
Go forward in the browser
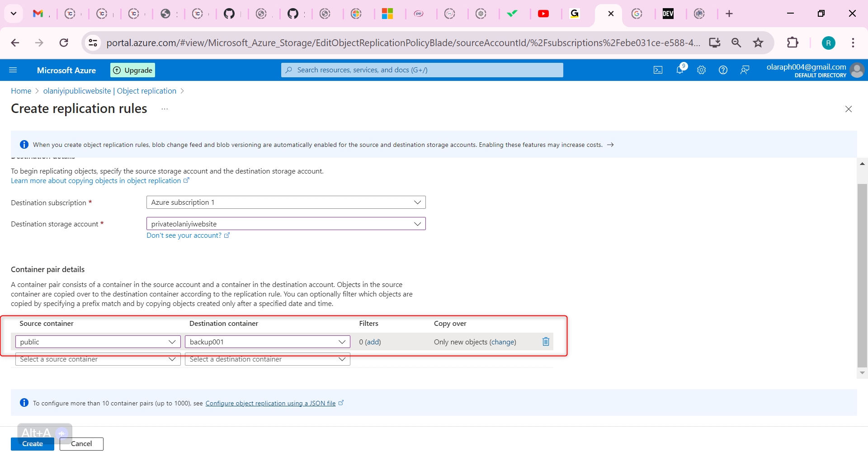click(39, 42)
